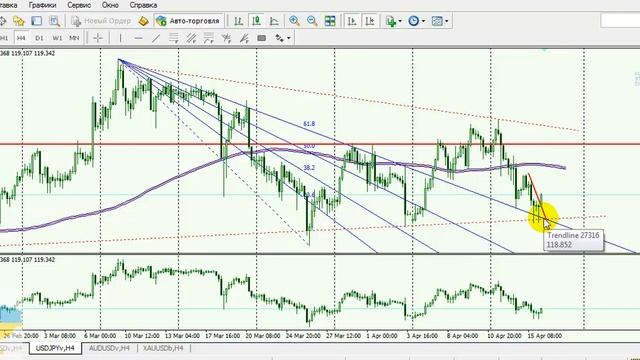
Task: Toggle the Авто-торговля button
Action: 189,21
